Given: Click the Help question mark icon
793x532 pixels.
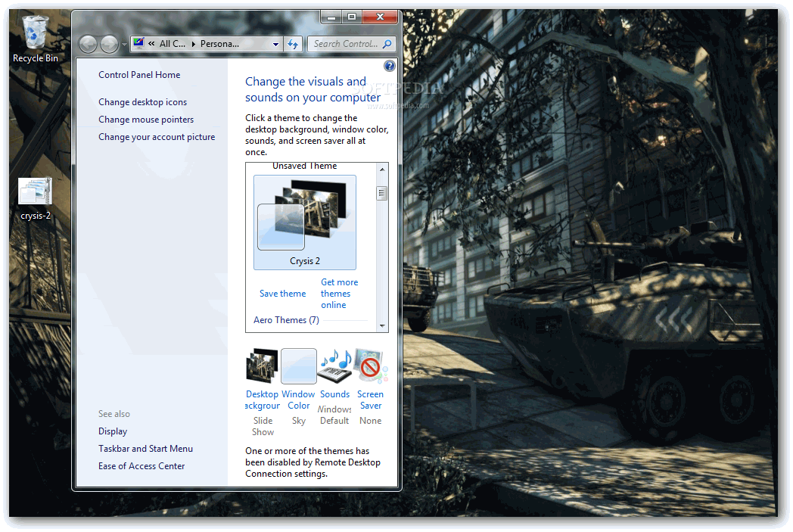Looking at the screenshot, I should tap(389, 66).
